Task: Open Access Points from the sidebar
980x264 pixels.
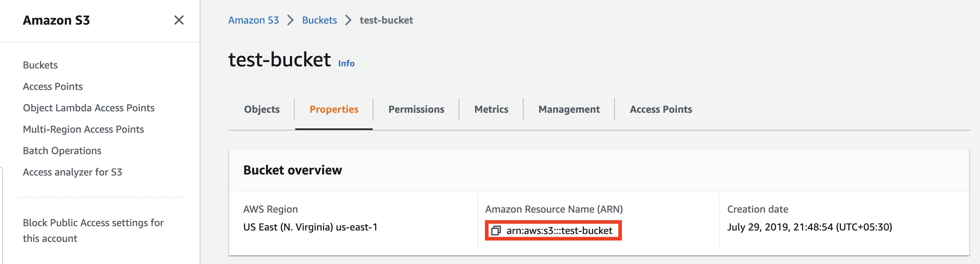Action: coord(53,86)
